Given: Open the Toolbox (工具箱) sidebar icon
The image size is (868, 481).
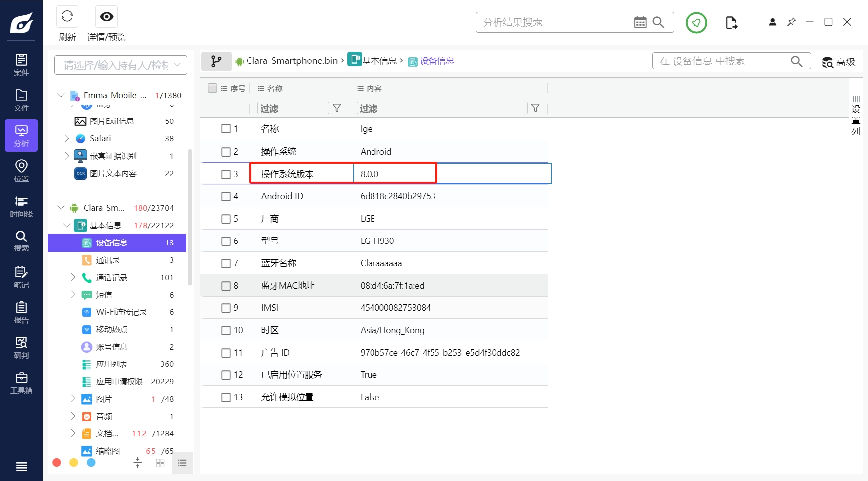Looking at the screenshot, I should (x=21, y=383).
